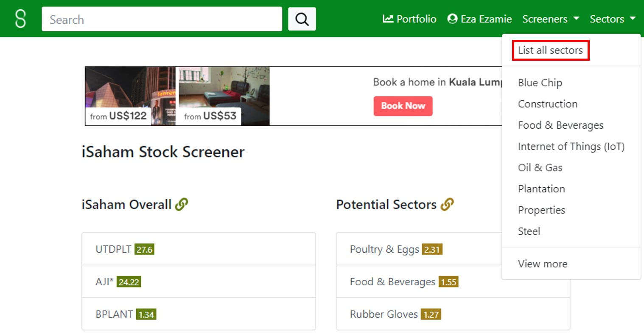Click link icon beside Potential Sectors
Image resolution: width=644 pixels, height=335 pixels.
(x=447, y=205)
